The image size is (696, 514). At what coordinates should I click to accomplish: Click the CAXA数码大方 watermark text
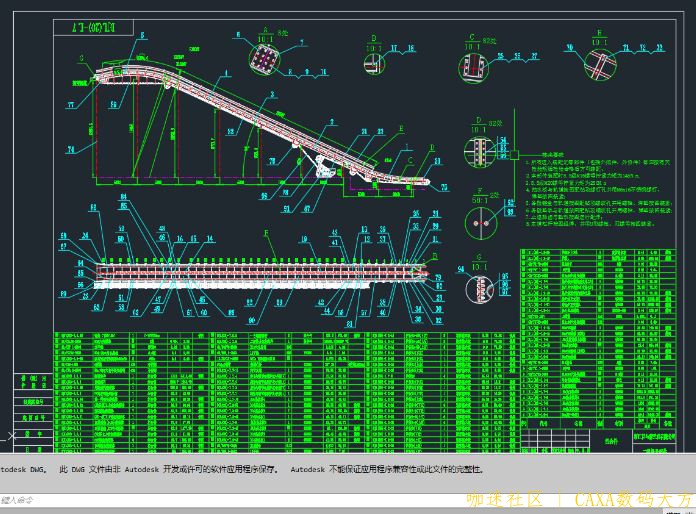[x=628, y=500]
